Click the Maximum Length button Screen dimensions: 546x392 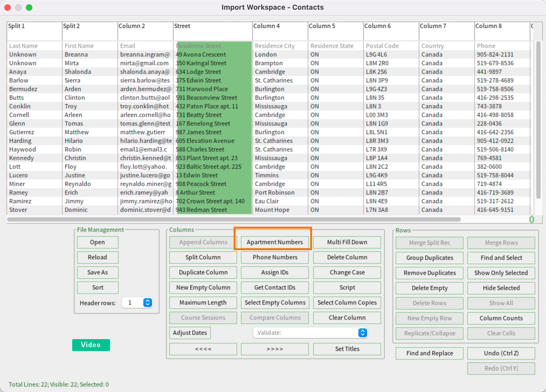point(203,302)
